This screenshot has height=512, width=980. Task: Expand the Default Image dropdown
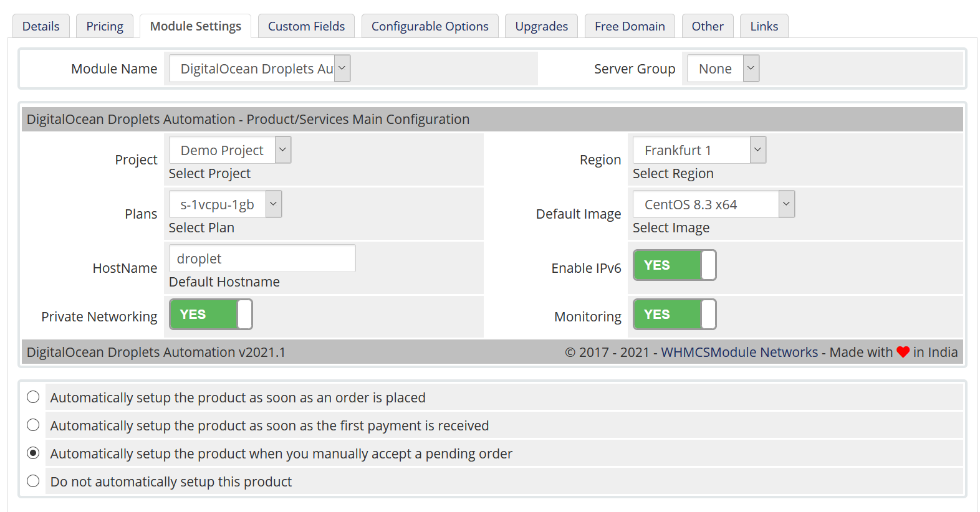(714, 204)
